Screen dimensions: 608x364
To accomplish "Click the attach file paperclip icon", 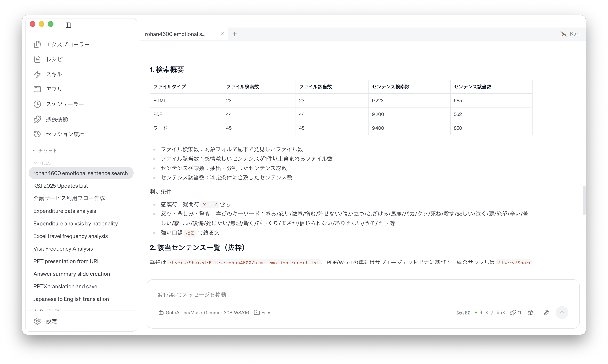I will 546,313.
